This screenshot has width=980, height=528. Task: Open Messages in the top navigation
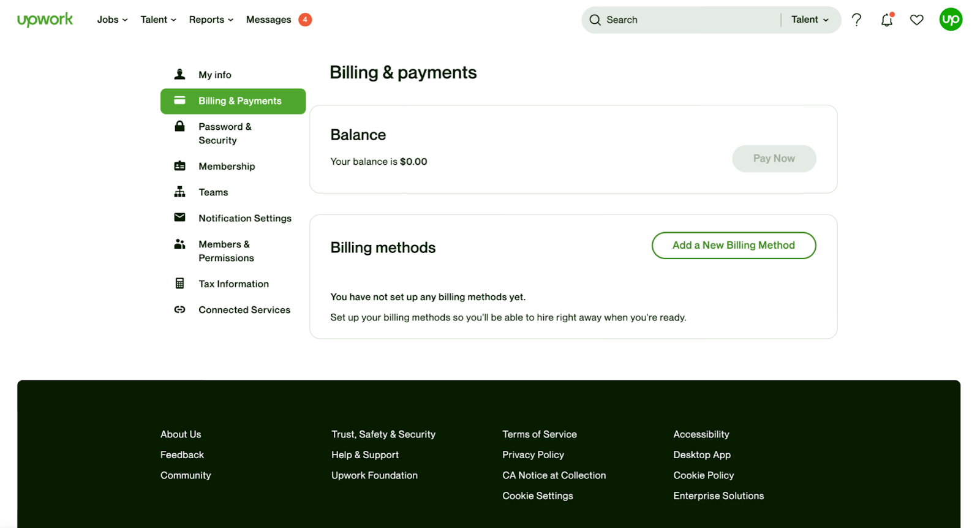268,20
